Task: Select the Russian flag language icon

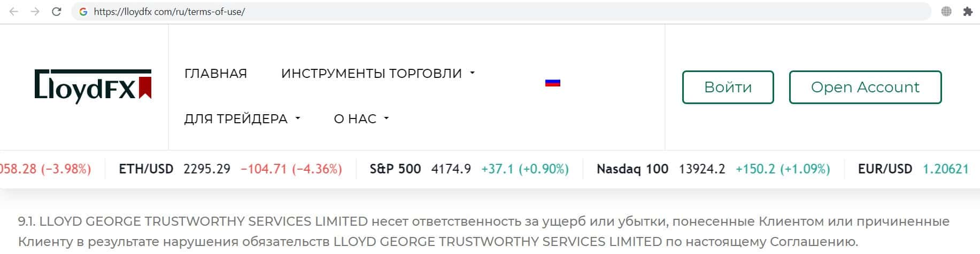Action: (552, 83)
